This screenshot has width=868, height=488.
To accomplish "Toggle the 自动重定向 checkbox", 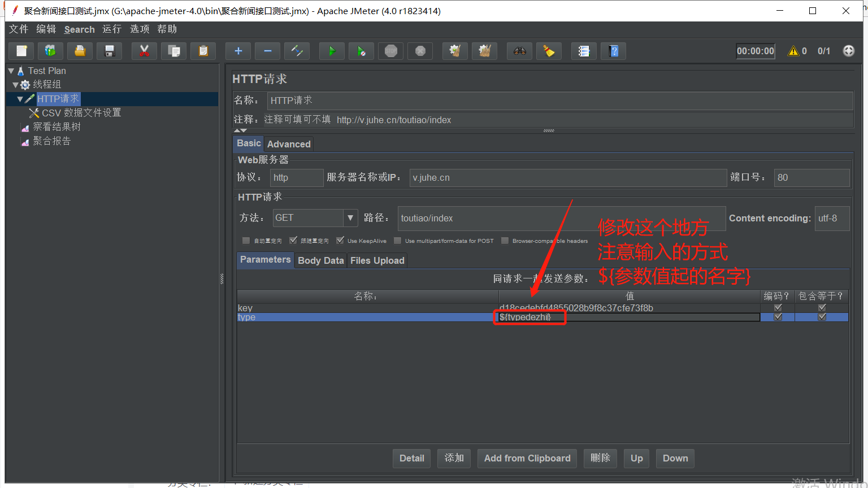I will 246,241.
